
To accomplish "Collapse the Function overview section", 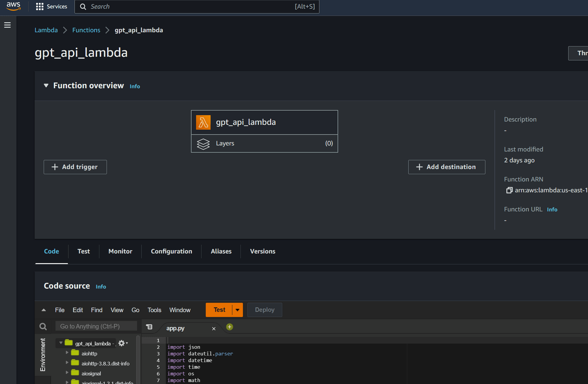I will click(x=46, y=86).
